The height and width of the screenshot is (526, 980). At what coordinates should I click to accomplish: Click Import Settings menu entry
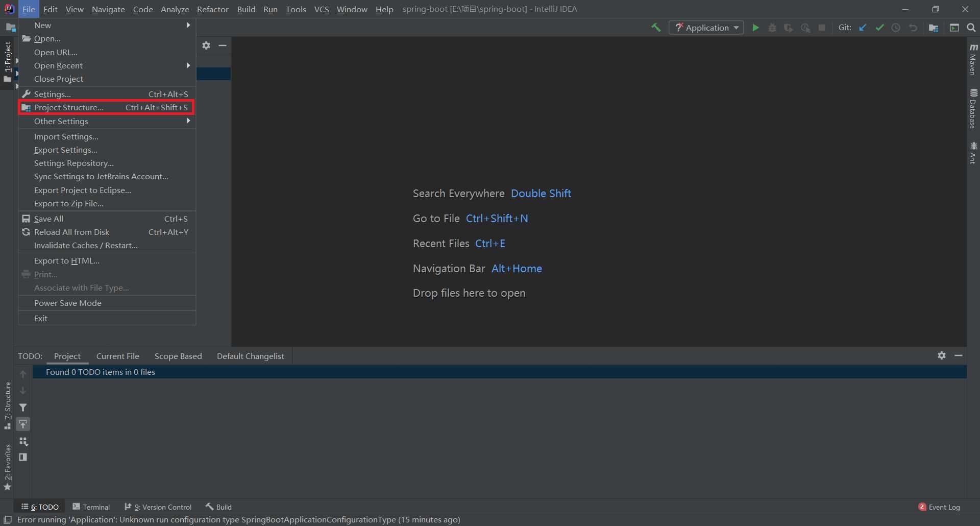tap(107, 136)
